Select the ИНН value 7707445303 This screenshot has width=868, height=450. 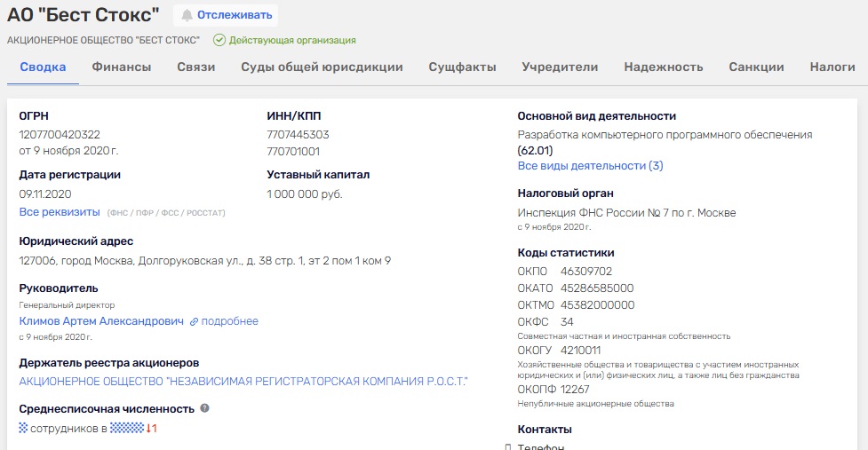coord(298,134)
